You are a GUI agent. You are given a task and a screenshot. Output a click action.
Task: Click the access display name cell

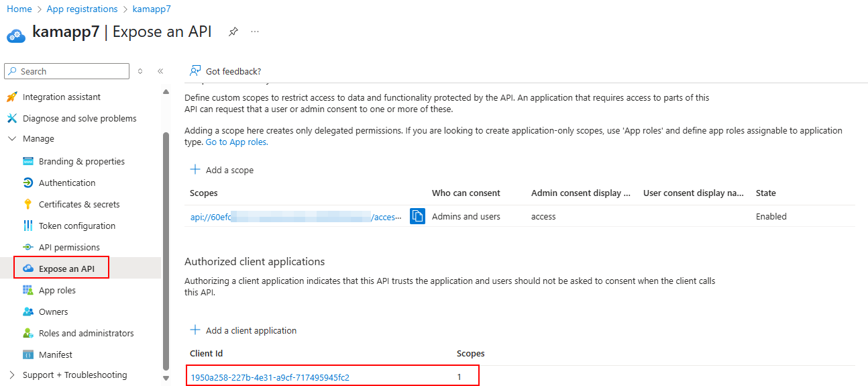click(x=543, y=217)
